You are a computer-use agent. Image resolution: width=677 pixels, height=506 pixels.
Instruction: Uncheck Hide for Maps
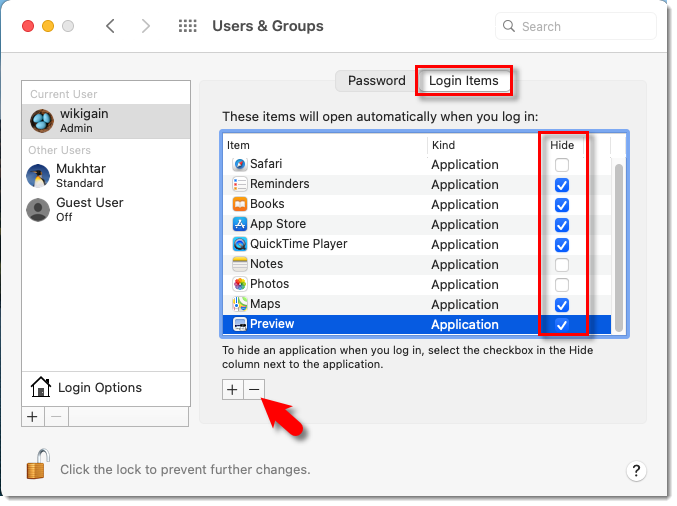pos(562,305)
